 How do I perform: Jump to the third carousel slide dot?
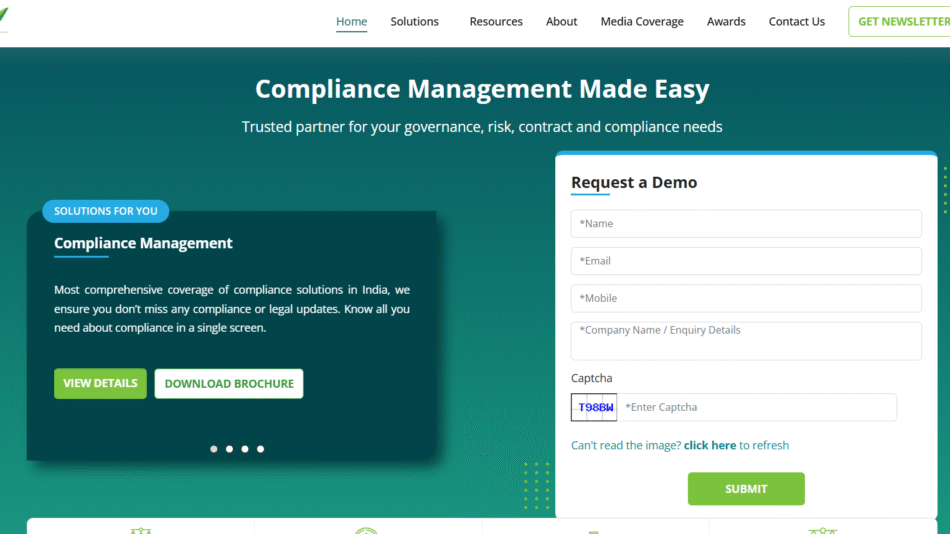tap(245, 449)
